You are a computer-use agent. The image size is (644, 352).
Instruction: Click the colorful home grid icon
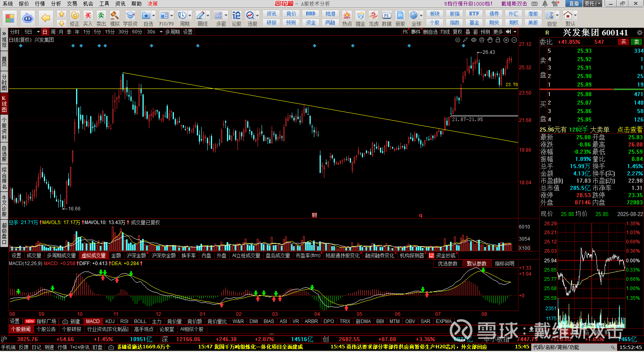10,18
